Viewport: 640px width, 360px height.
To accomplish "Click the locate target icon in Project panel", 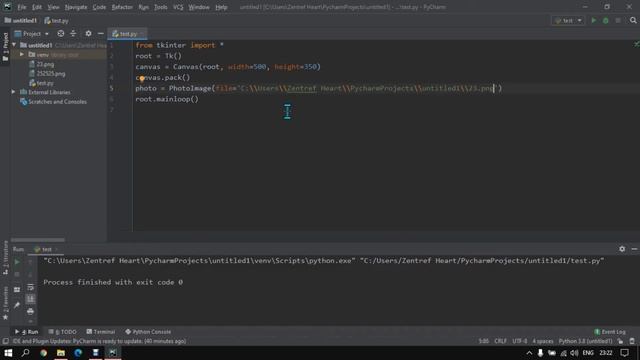I will coord(60,33).
